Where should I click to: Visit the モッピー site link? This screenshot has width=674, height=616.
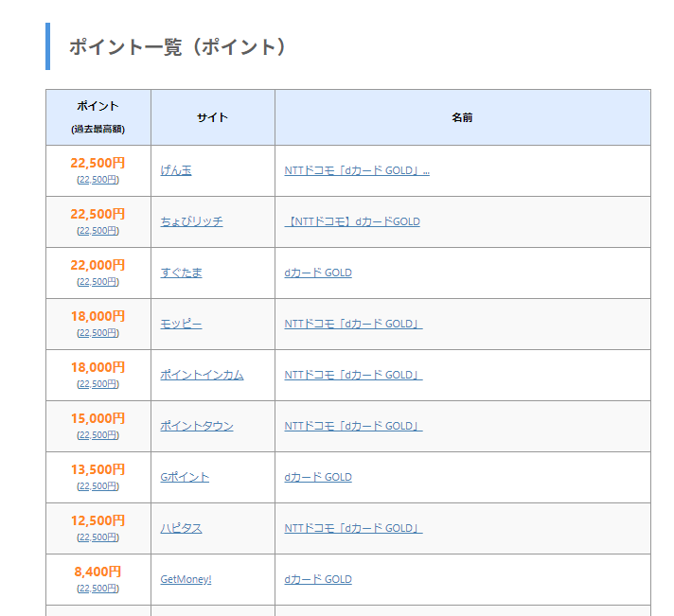coord(181,324)
